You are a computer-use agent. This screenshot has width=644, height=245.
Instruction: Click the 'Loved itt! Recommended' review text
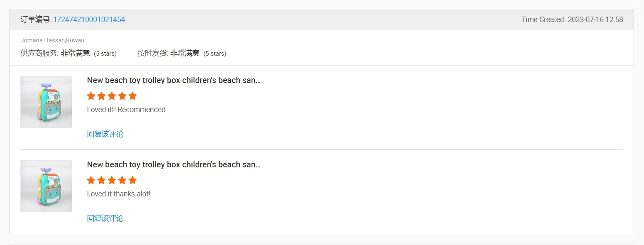(126, 110)
